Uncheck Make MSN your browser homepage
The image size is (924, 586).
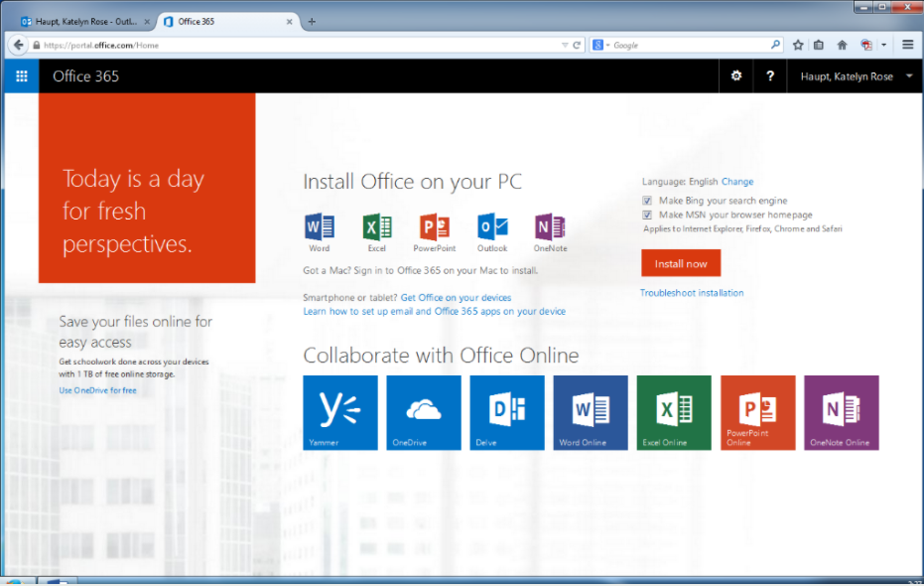647,215
